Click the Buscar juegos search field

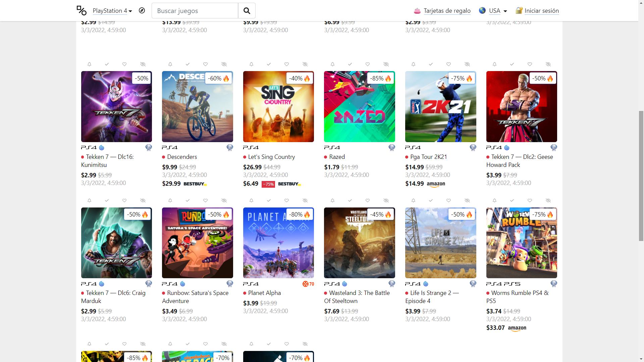point(195,11)
